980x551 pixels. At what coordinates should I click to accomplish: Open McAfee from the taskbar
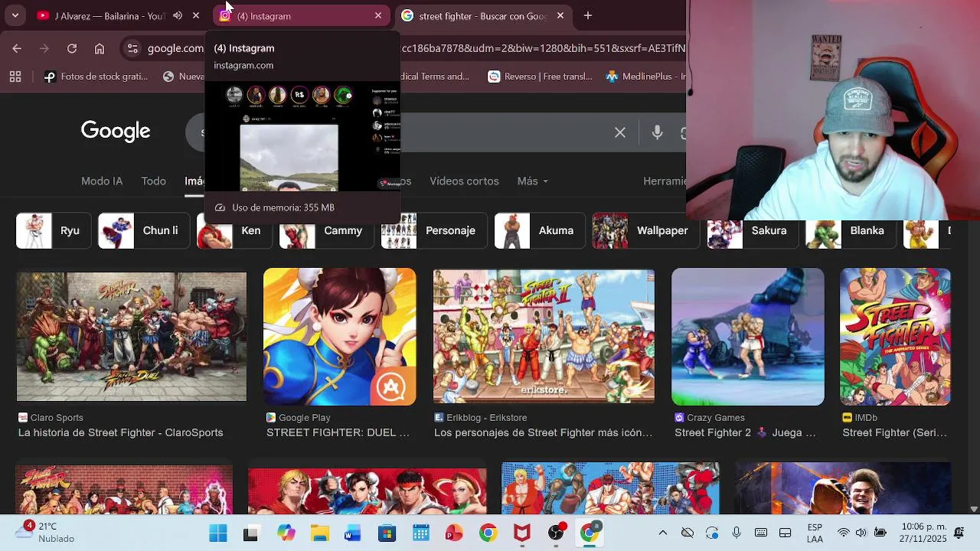tap(521, 533)
